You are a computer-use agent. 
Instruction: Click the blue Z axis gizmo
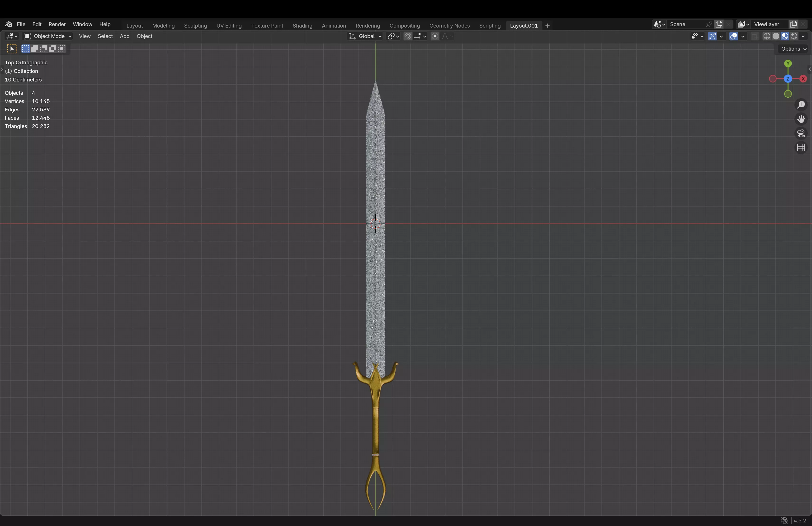(x=788, y=79)
